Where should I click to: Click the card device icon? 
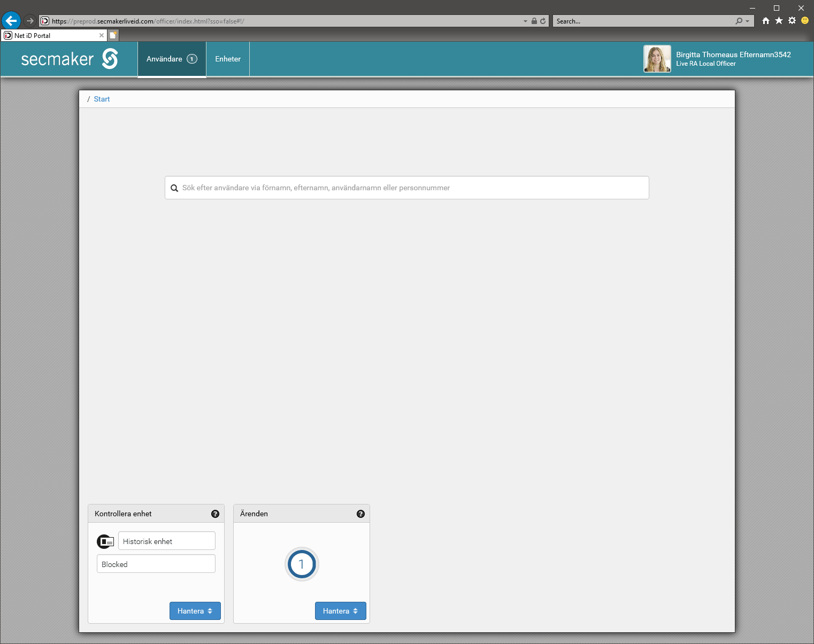point(105,541)
